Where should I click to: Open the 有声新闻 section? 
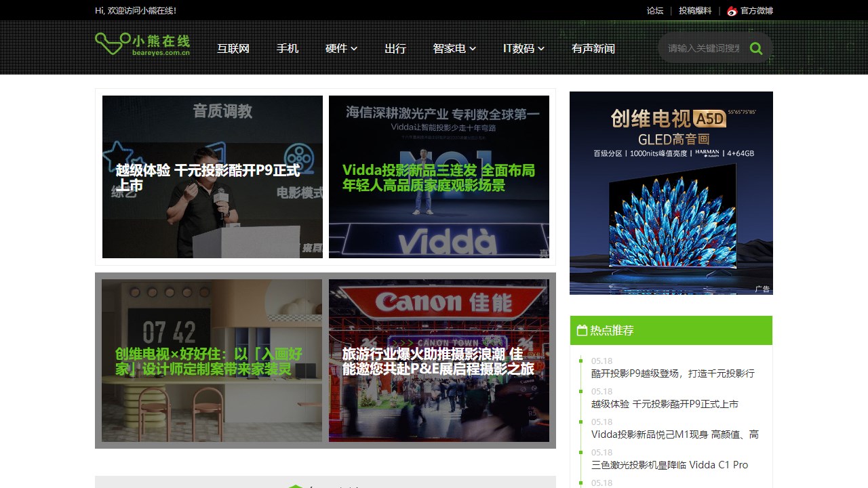click(x=593, y=48)
